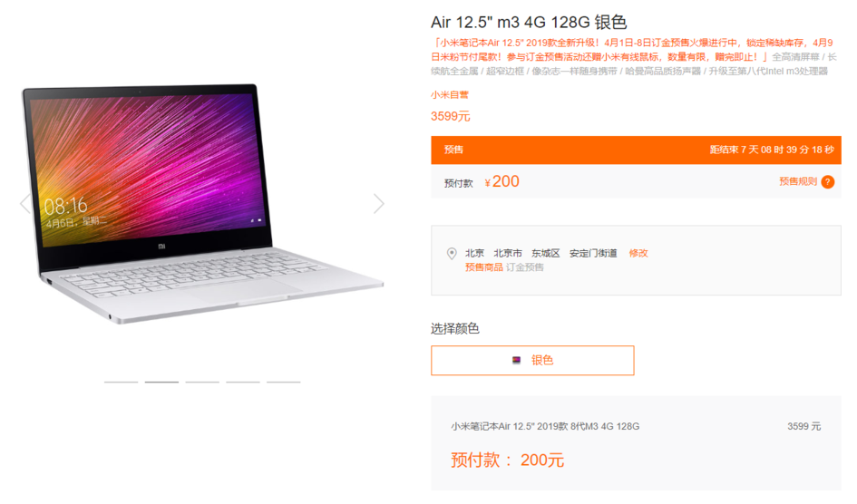The width and height of the screenshot is (857, 504).
Task: Select 安定门街道 in the address line
Action: click(593, 254)
